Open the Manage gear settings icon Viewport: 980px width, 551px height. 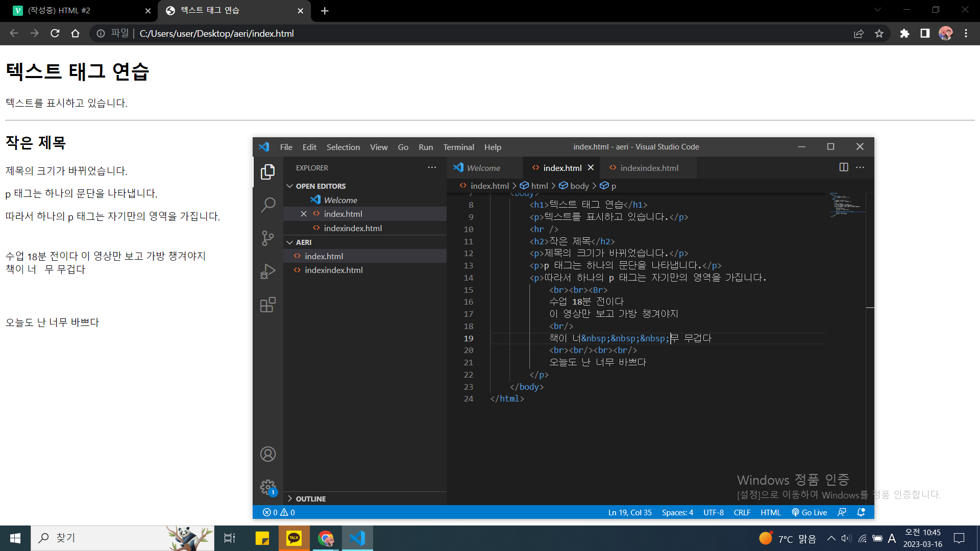coord(267,487)
